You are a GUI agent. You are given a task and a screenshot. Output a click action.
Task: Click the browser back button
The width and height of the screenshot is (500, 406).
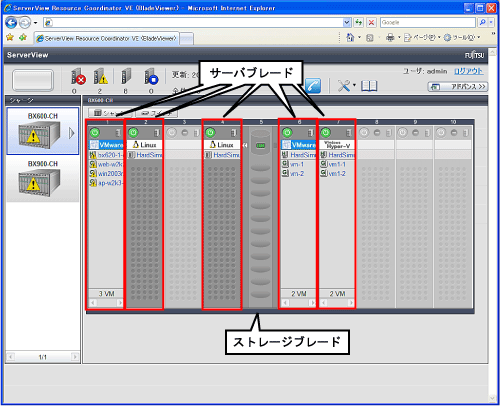coord(11,22)
